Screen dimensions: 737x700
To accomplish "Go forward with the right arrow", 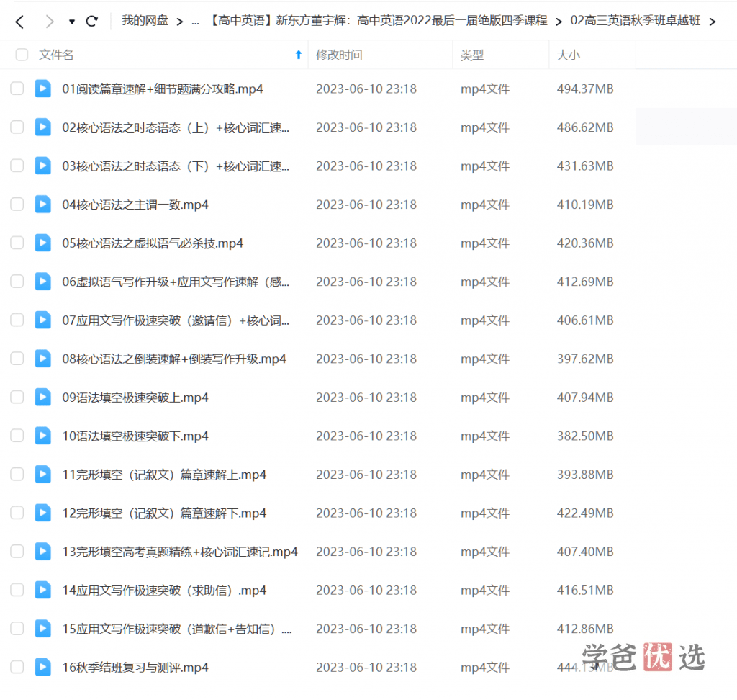I will coord(50,22).
